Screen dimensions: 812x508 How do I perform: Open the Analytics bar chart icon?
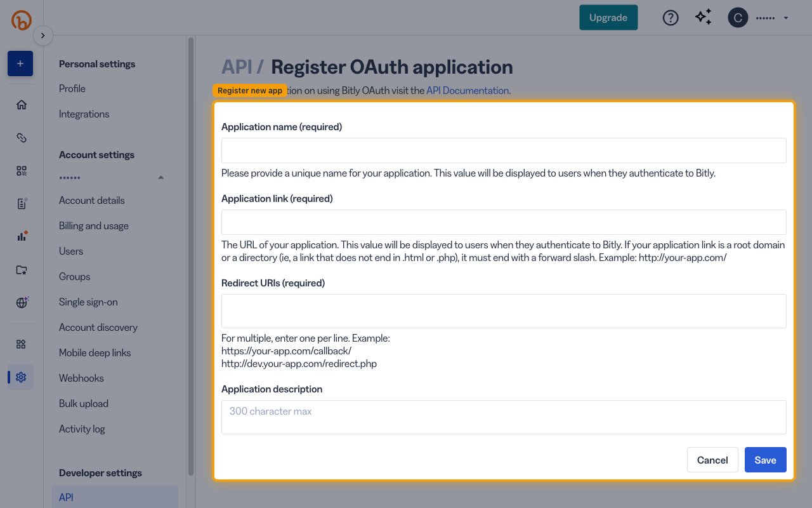click(22, 237)
